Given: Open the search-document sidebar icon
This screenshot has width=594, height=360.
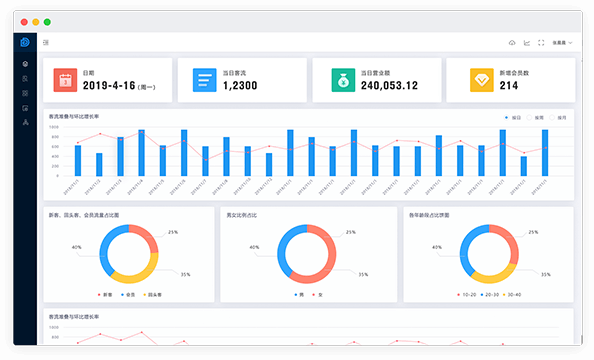Looking at the screenshot, I should 25,78.
